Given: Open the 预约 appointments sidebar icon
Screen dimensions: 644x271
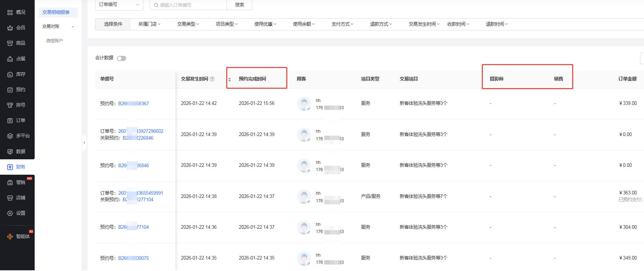Looking at the screenshot, I should (10, 89).
